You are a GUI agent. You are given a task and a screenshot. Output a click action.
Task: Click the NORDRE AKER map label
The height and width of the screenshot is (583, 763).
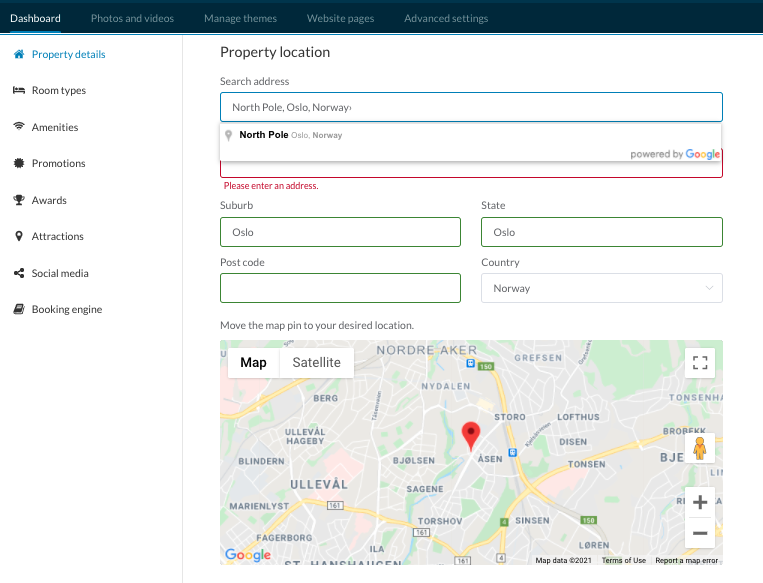tap(426, 350)
